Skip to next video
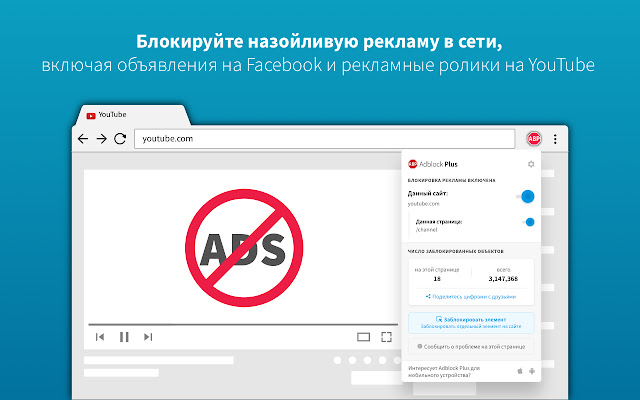Viewport: 640px width, 400px height. (148, 337)
